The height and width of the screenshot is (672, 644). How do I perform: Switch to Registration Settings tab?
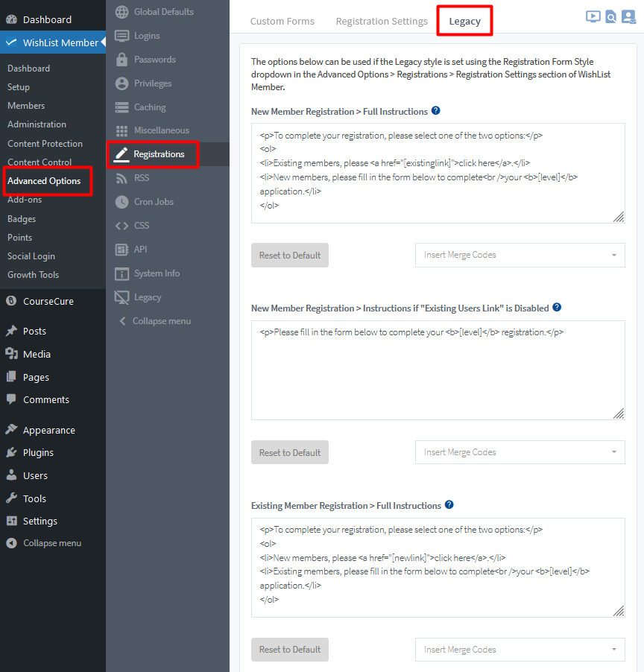tap(382, 21)
